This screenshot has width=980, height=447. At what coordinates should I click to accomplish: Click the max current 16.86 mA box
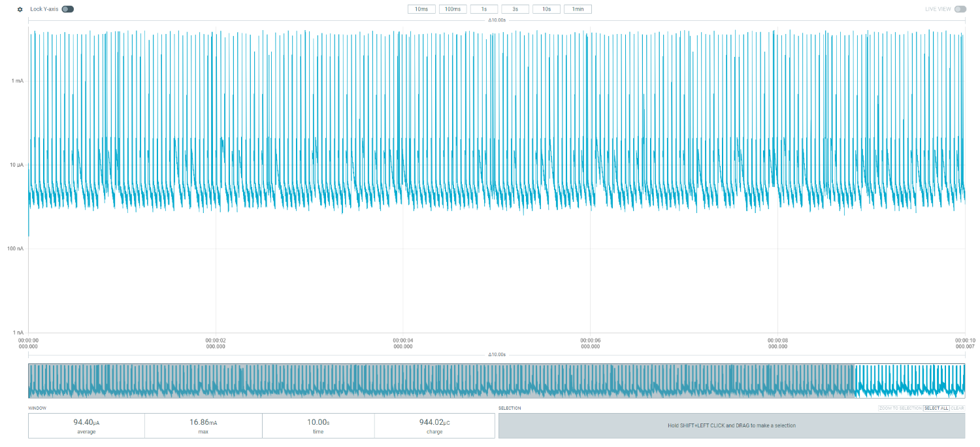point(203,425)
